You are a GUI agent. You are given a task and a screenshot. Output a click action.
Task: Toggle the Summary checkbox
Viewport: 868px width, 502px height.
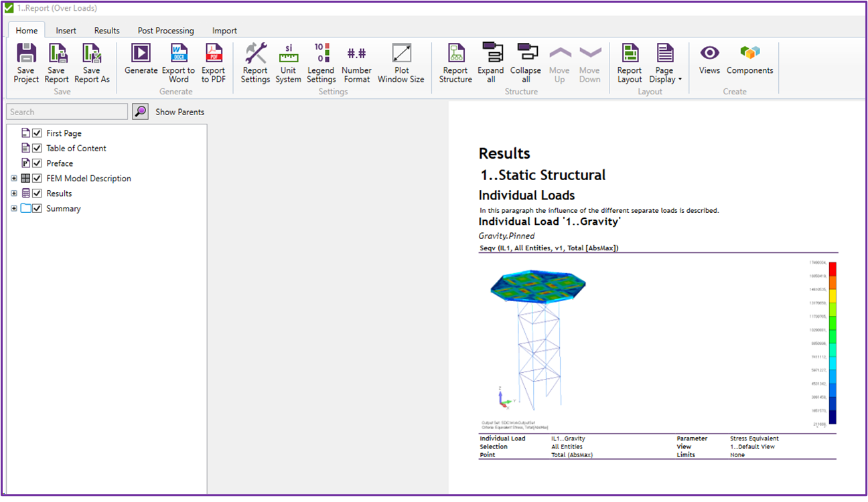38,208
